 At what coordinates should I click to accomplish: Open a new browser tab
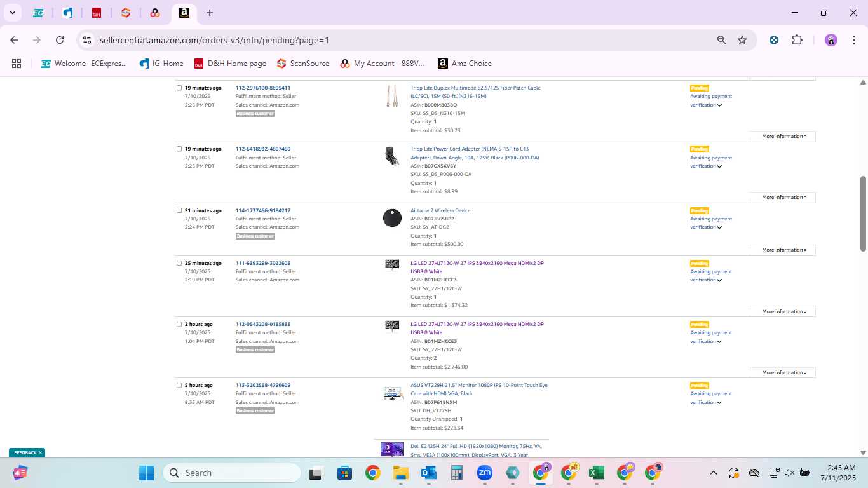point(210,13)
